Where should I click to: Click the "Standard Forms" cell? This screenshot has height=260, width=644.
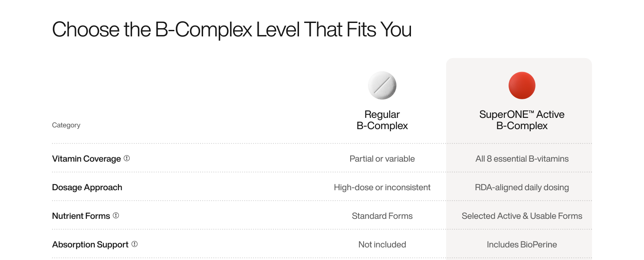(382, 216)
